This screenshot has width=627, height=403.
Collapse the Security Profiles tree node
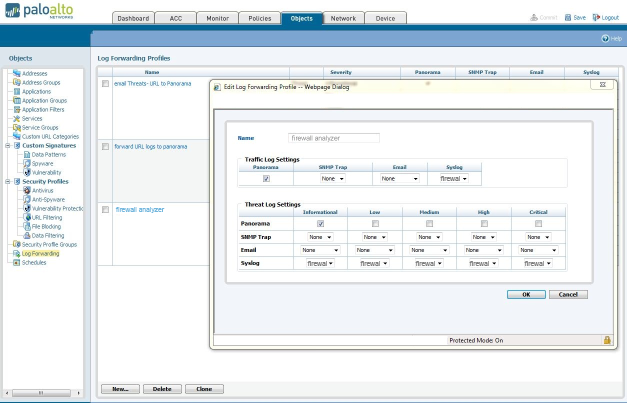click(7, 181)
